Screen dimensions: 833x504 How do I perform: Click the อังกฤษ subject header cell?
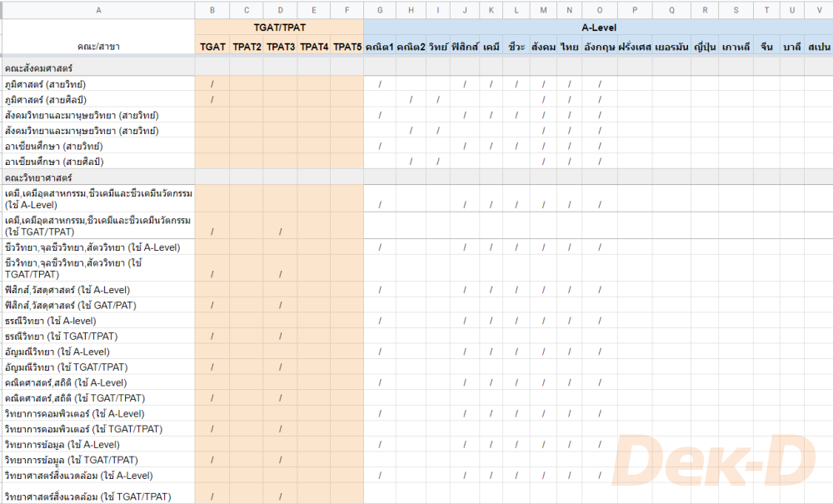599,47
